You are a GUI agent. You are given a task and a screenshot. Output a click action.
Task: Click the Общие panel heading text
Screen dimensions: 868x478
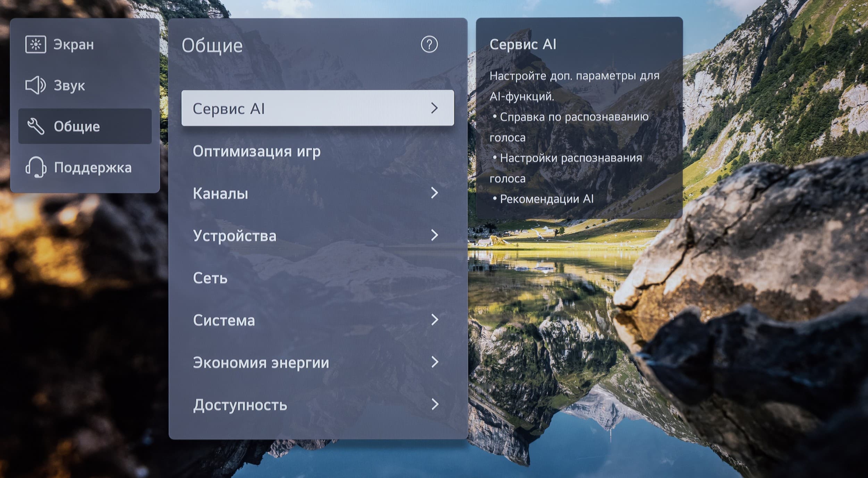[x=212, y=46]
